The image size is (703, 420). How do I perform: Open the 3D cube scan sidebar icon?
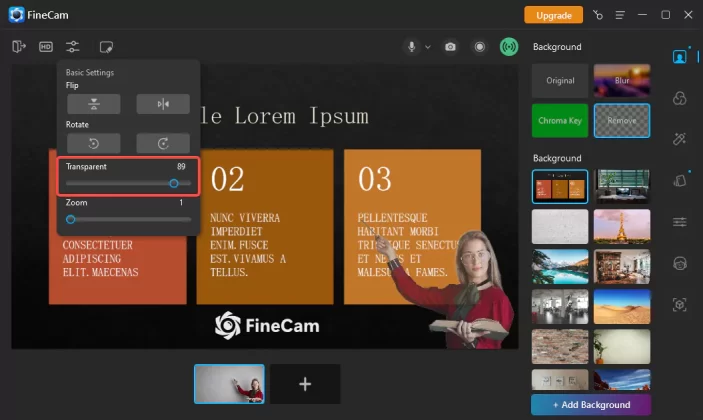point(680,305)
